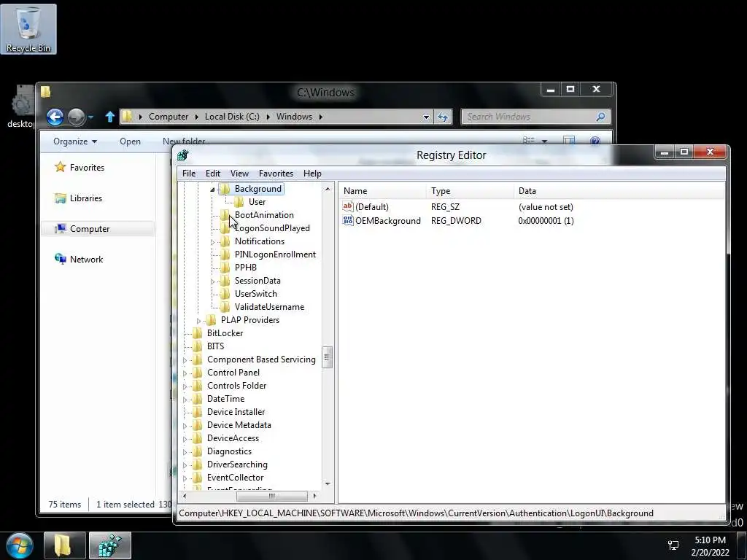Select the User subkey folder icon
This screenshot has width=747, height=560.
(x=239, y=202)
